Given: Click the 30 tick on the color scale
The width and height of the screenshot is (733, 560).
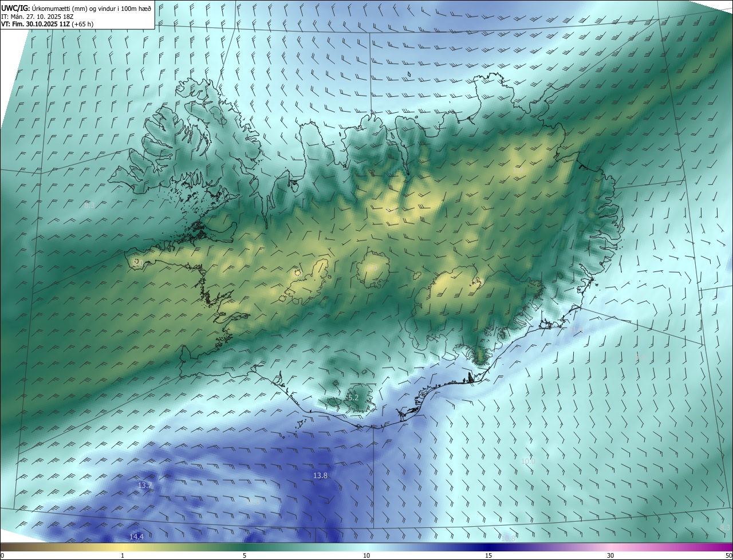Looking at the screenshot, I should pyautogui.click(x=610, y=555).
